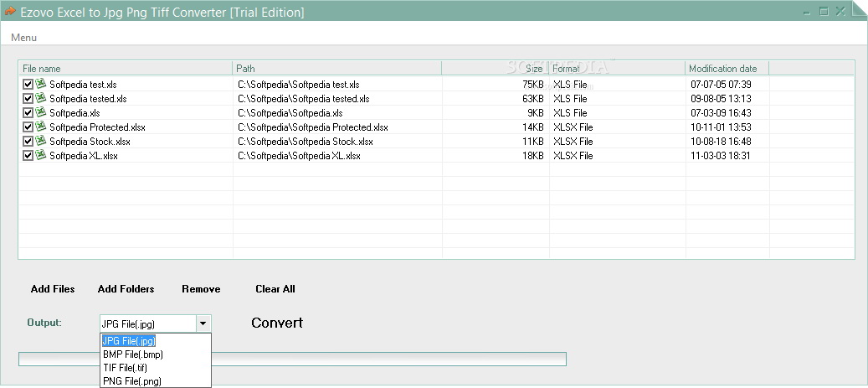
Task: Click path C:\Softpedia\Softpedia Protected.xlsx
Action: coord(313,127)
